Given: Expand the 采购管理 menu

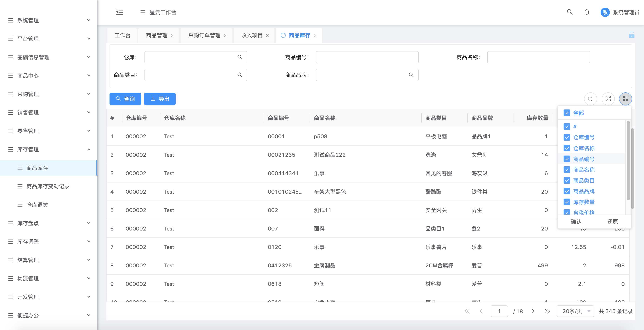Looking at the screenshot, I should tap(48, 94).
